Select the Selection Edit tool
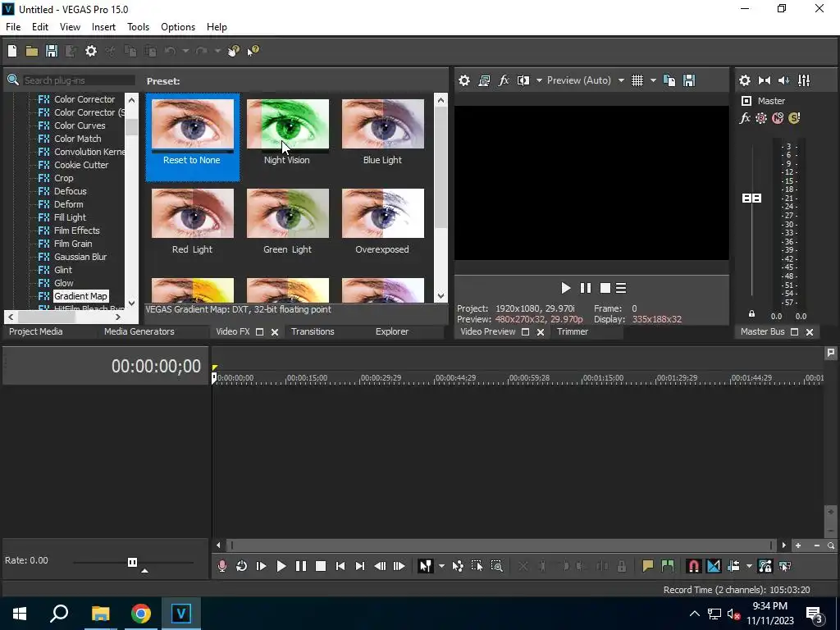 click(477, 566)
